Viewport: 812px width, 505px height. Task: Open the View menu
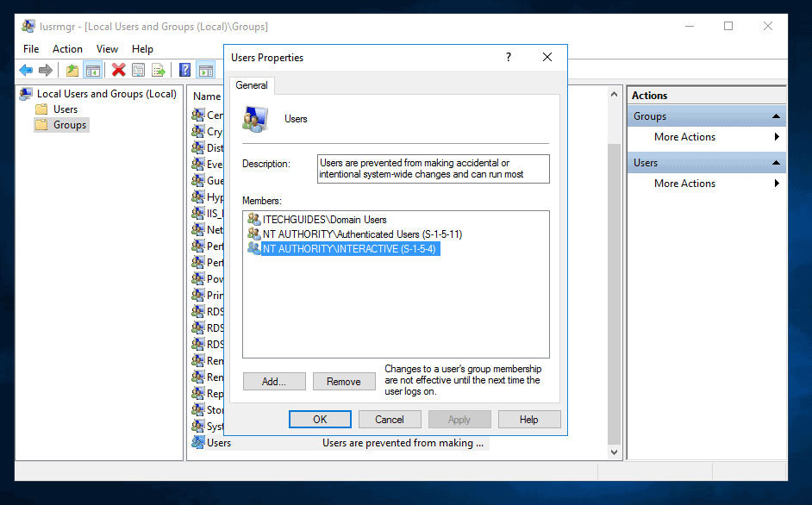107,49
